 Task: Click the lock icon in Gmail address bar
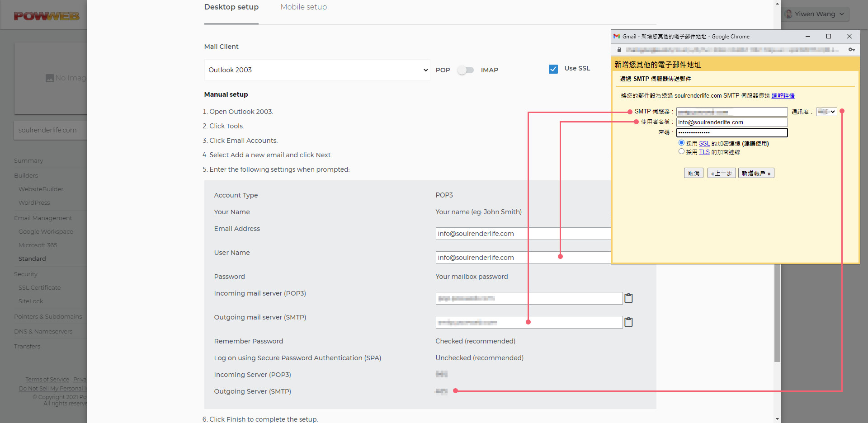(x=619, y=50)
